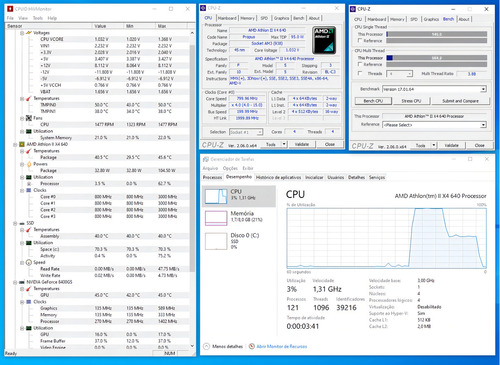The image size is (500, 365).
Task: Click the Powers flame icon in HWMonitor
Action: pos(29,164)
